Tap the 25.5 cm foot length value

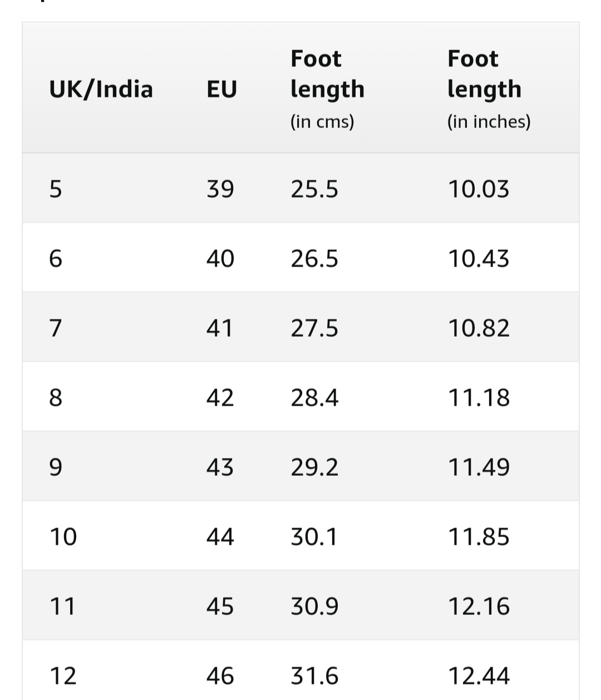(314, 189)
